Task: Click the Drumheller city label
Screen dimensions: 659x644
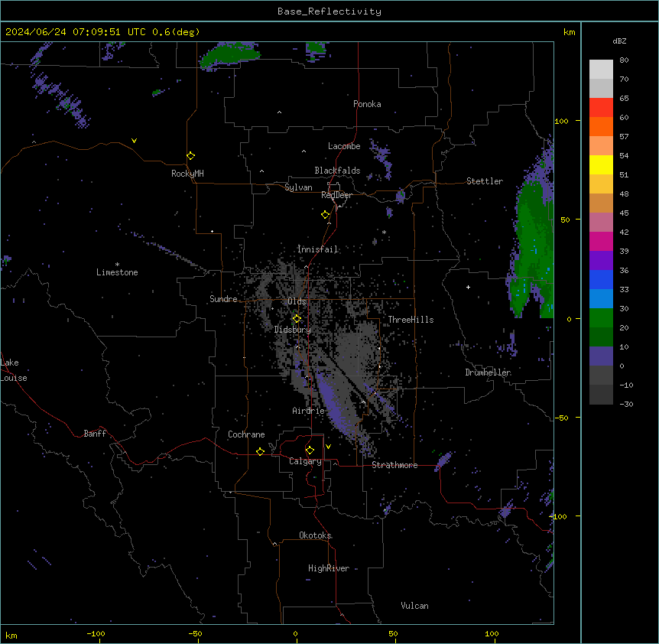Action: click(488, 372)
